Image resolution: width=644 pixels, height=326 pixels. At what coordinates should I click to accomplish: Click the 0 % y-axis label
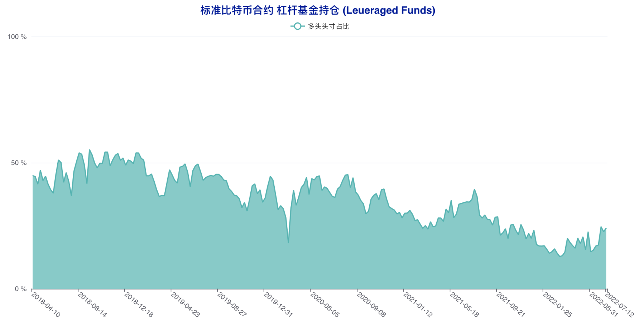click(21, 289)
